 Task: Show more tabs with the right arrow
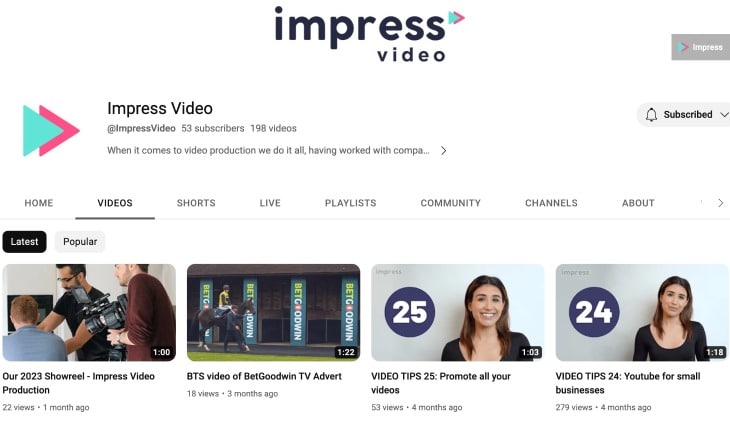[720, 203]
